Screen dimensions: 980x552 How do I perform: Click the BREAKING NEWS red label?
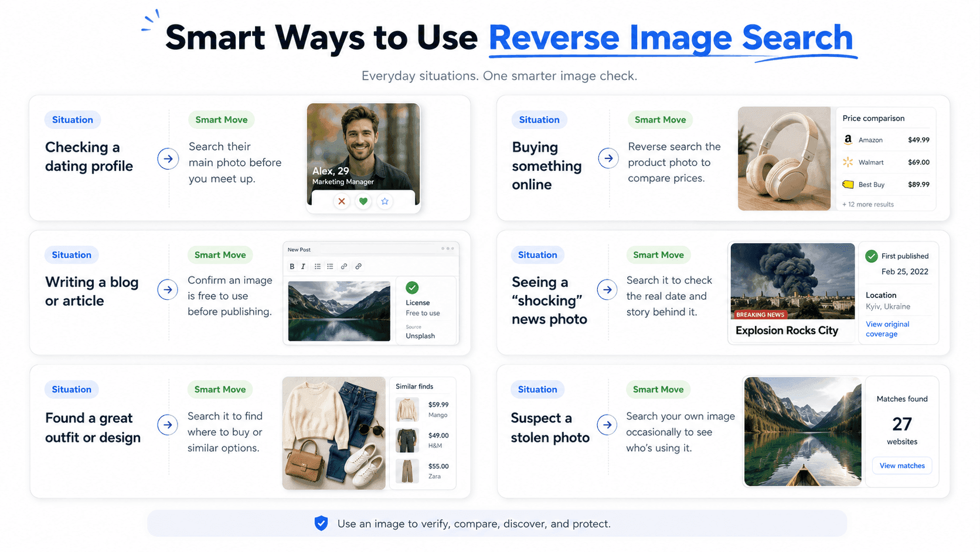pyautogui.click(x=760, y=314)
